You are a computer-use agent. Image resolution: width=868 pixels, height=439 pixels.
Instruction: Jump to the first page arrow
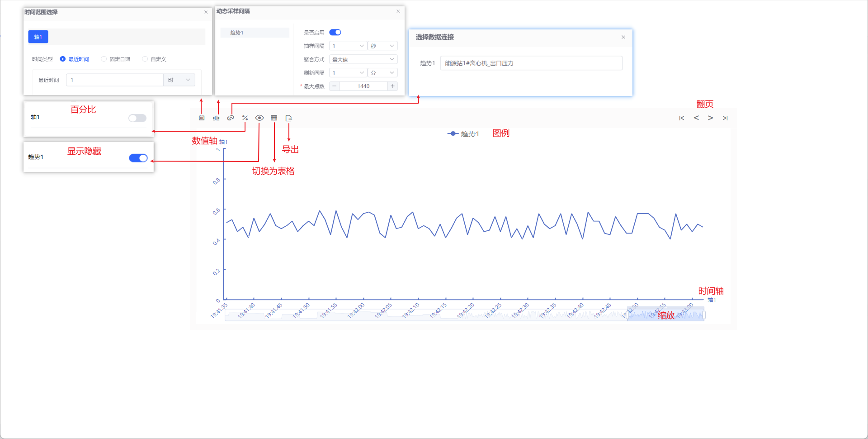[682, 118]
